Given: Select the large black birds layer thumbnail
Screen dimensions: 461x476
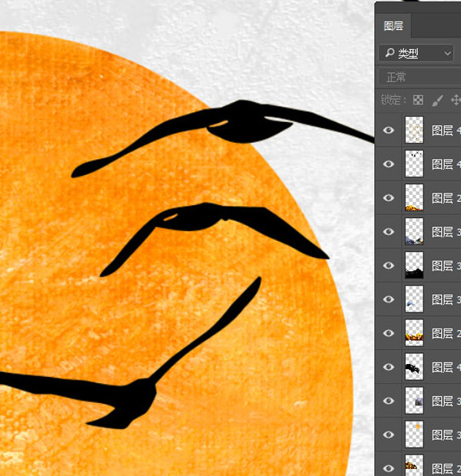Looking at the screenshot, I should coord(414,367).
